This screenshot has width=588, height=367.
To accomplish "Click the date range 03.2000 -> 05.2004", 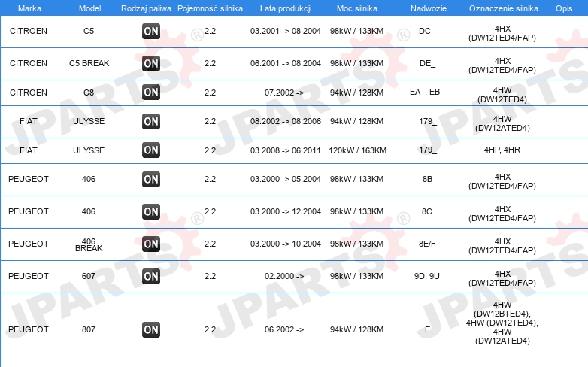I will [x=286, y=179].
